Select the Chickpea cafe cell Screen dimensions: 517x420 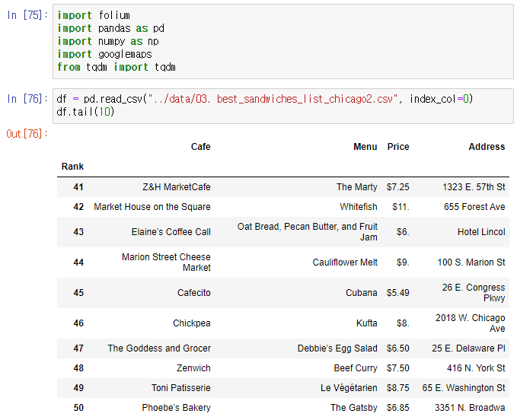coord(192,323)
